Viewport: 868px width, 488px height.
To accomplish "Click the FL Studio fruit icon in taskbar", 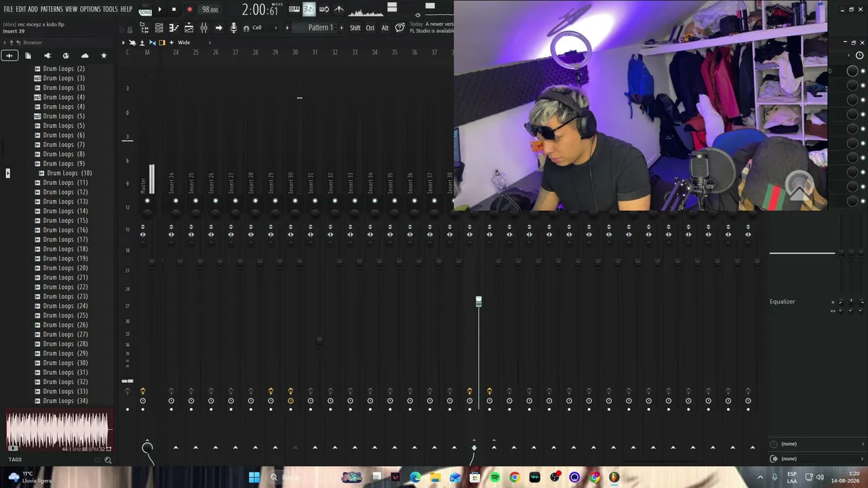I will 614,478.
